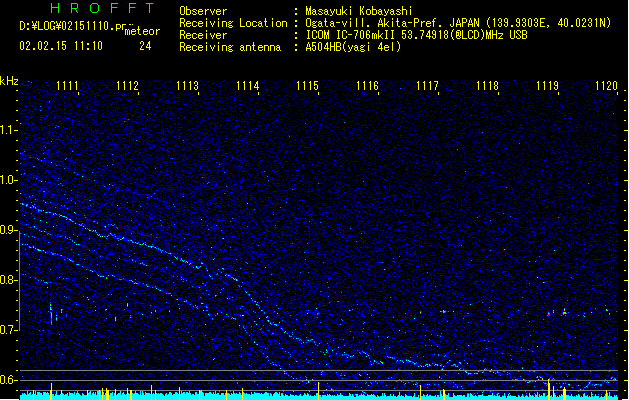Click the ICOM IC-706mkII receiver text

pyautogui.click(x=416, y=35)
